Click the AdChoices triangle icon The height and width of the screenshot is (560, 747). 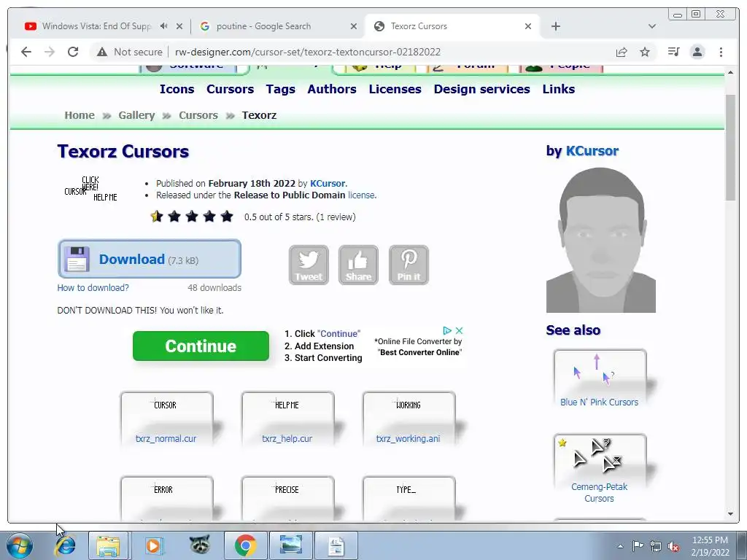[447, 330]
